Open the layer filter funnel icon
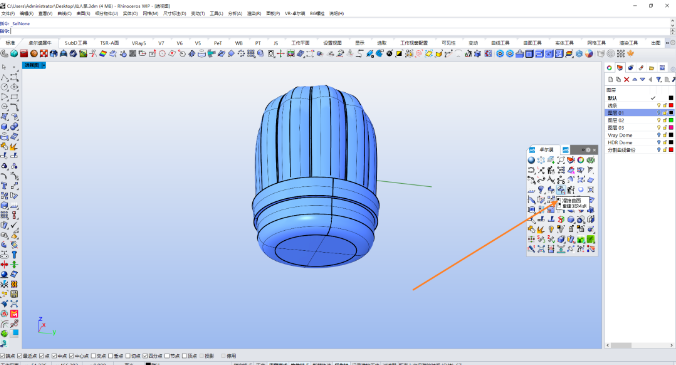Image resolution: width=676 pixels, height=365 pixels. (x=659, y=79)
